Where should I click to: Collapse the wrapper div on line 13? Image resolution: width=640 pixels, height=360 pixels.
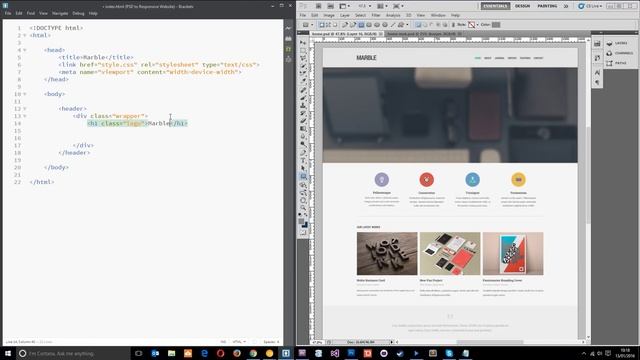coord(24,116)
